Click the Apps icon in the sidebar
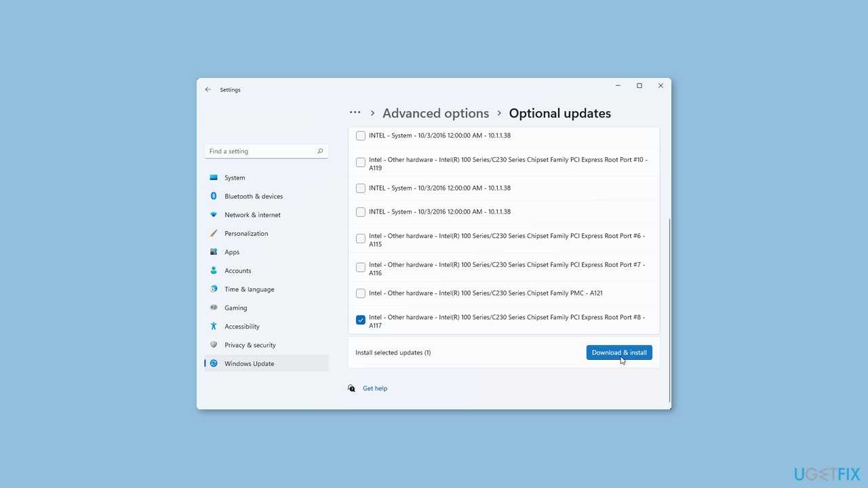 click(x=214, y=252)
